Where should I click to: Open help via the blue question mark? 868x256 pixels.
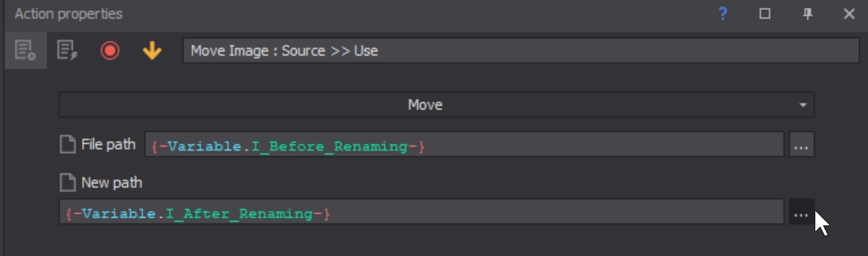(x=723, y=14)
